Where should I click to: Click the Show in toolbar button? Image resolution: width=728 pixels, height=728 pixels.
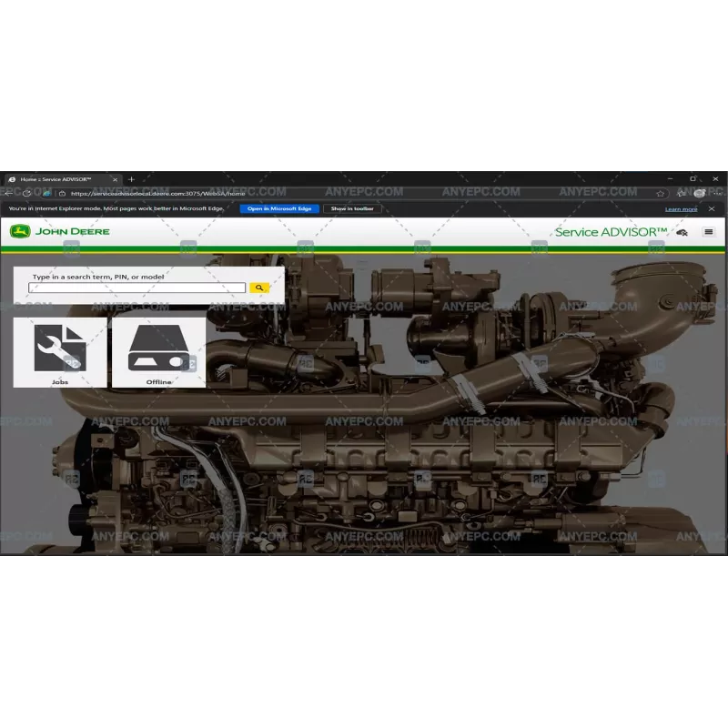[350, 208]
